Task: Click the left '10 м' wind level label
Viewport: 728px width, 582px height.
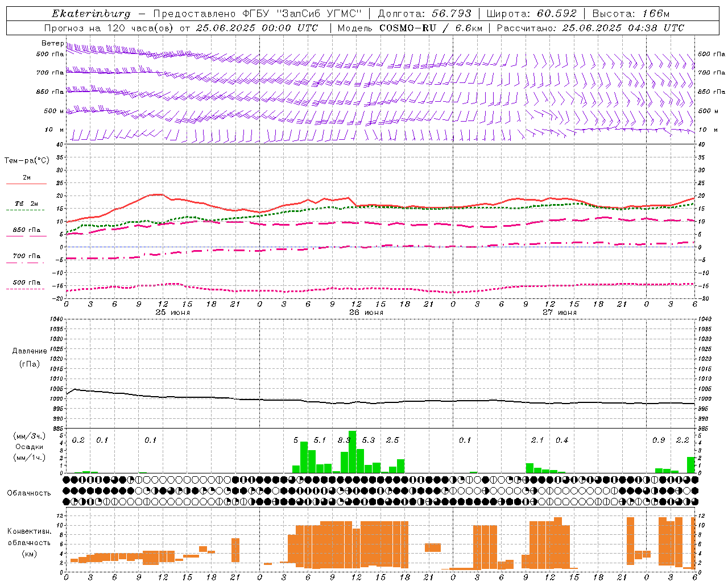Action: coord(55,130)
